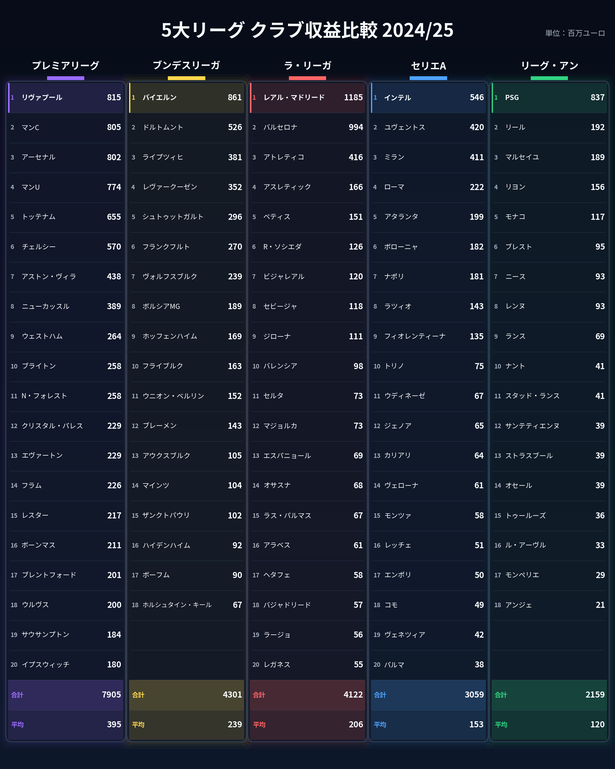Click the バルセロナ value 994
The image size is (615, 769).
click(356, 128)
